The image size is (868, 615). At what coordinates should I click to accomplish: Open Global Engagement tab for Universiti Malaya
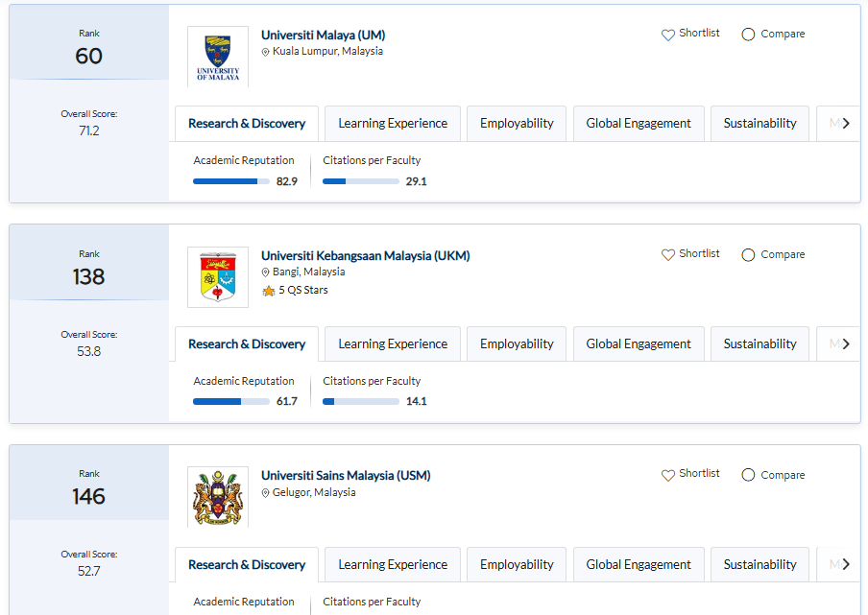click(639, 124)
